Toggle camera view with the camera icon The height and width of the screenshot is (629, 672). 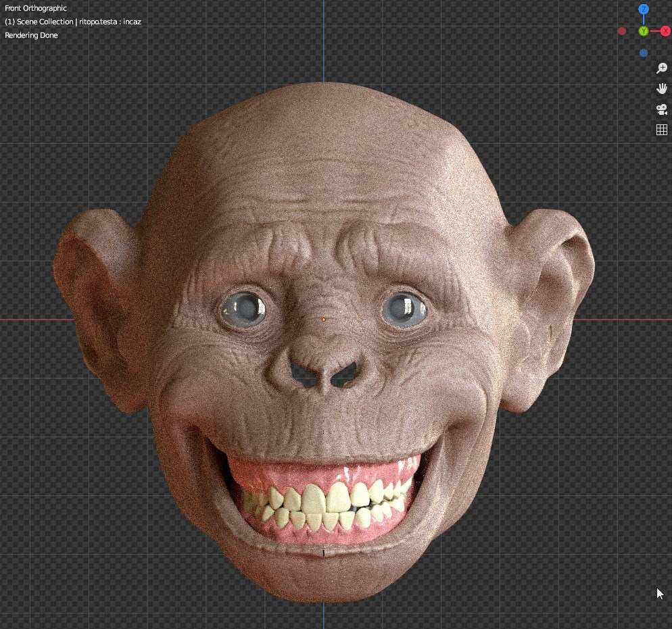tap(662, 109)
